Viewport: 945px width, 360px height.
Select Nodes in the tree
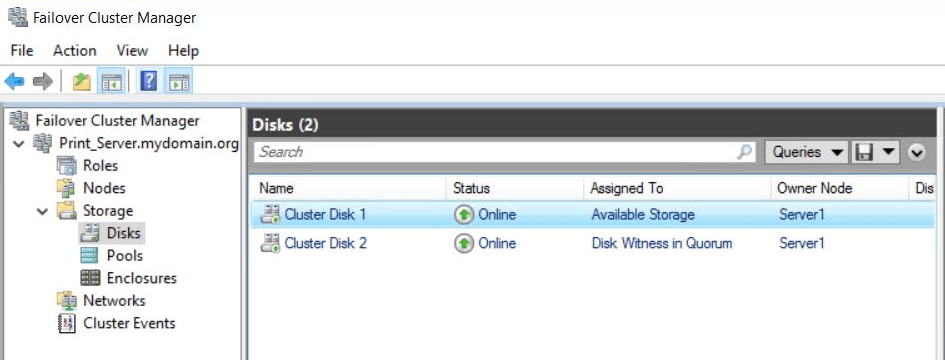104,188
